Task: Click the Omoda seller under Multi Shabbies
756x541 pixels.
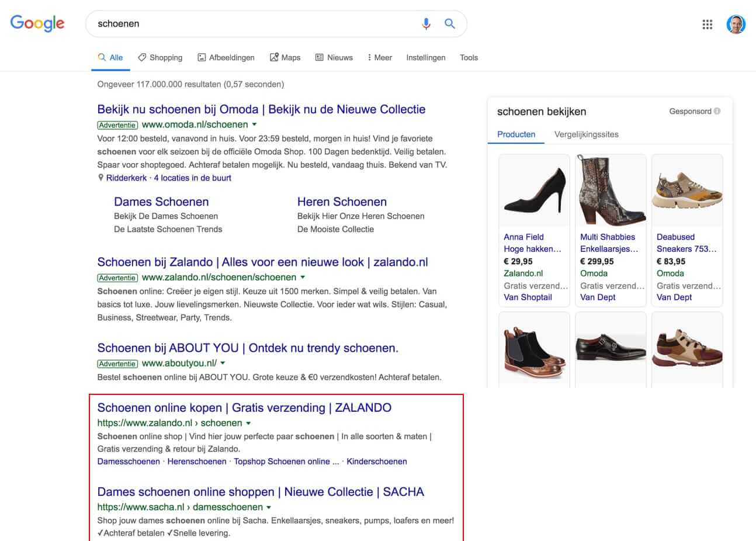Action: click(594, 273)
